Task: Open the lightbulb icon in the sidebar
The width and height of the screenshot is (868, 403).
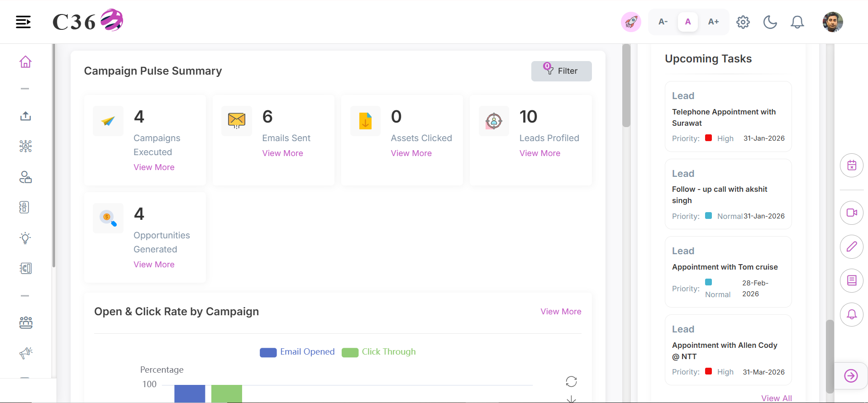Action: (x=25, y=238)
